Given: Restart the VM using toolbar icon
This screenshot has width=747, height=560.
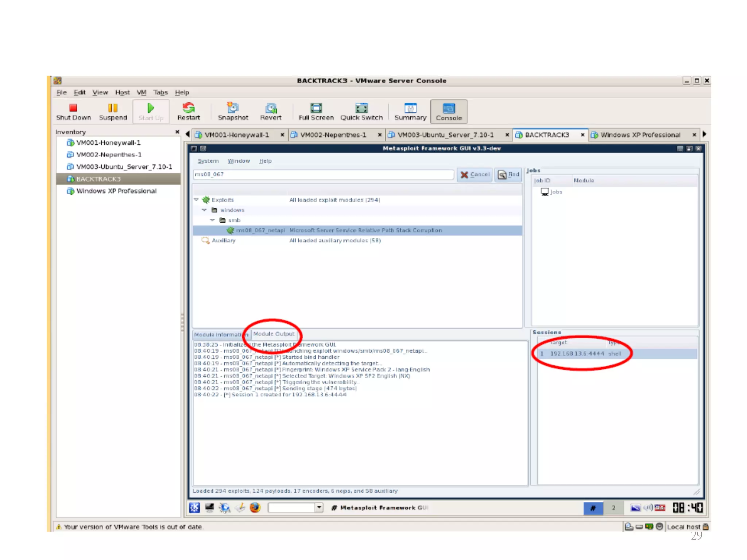Looking at the screenshot, I should (x=189, y=111).
